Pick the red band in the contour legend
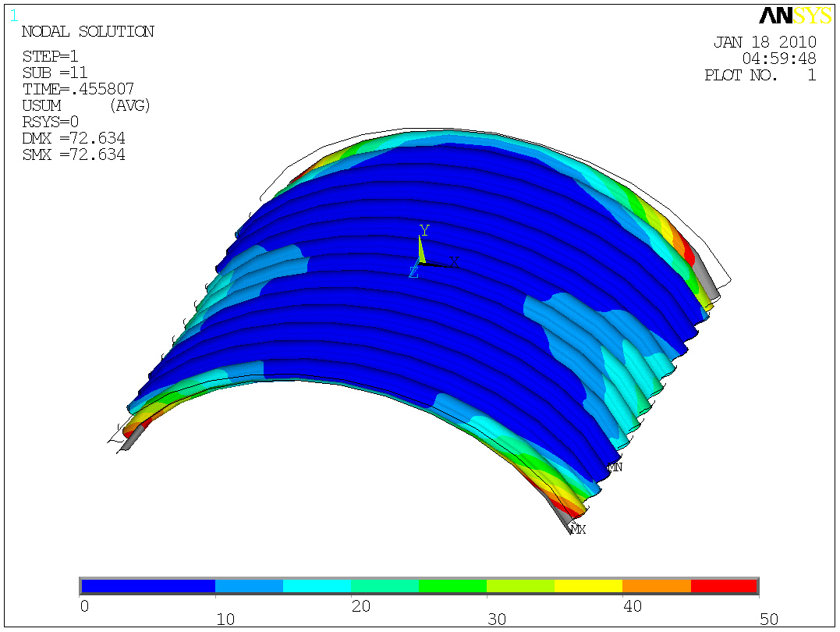The height and width of the screenshot is (632, 840). [724, 586]
